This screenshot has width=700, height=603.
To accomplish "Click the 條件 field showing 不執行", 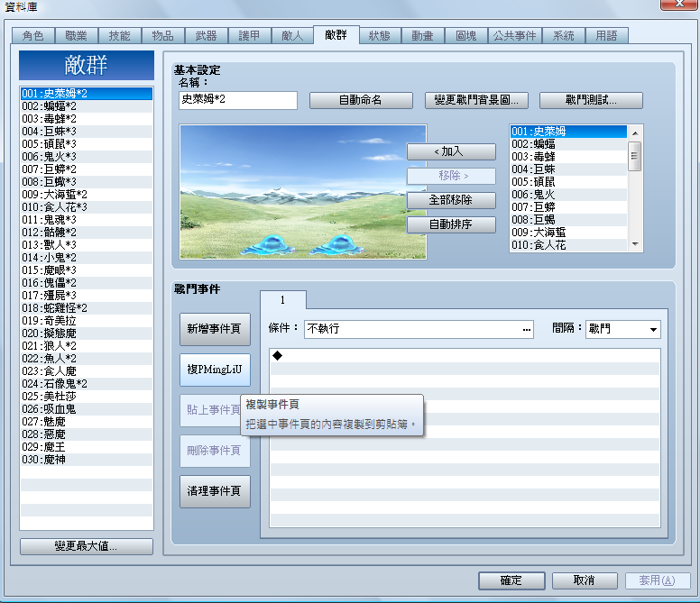I will [x=419, y=329].
